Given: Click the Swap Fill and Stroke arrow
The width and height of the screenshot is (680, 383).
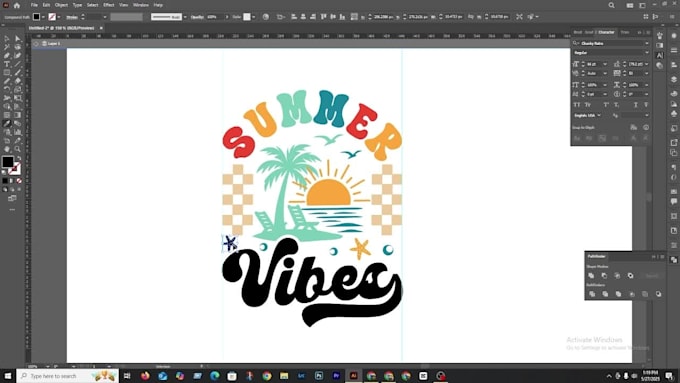Looking at the screenshot, I should click(19, 158).
